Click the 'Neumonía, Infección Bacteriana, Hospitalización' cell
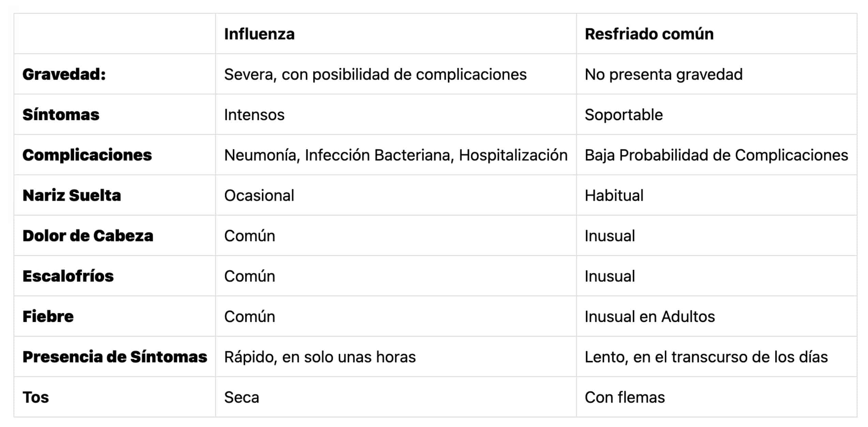 point(396,155)
